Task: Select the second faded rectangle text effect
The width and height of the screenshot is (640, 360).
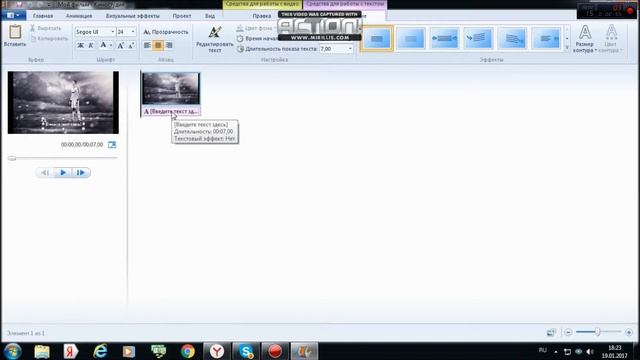Action: [411, 38]
